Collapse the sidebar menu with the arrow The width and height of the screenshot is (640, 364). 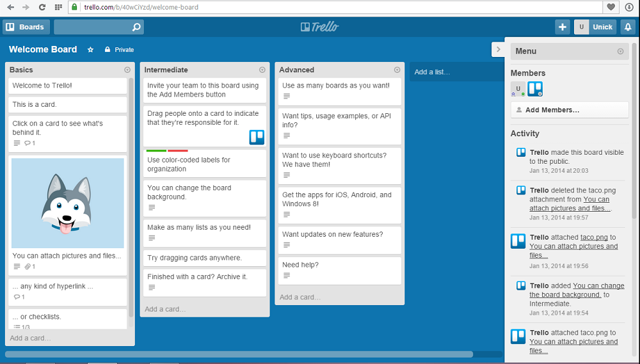(x=498, y=49)
